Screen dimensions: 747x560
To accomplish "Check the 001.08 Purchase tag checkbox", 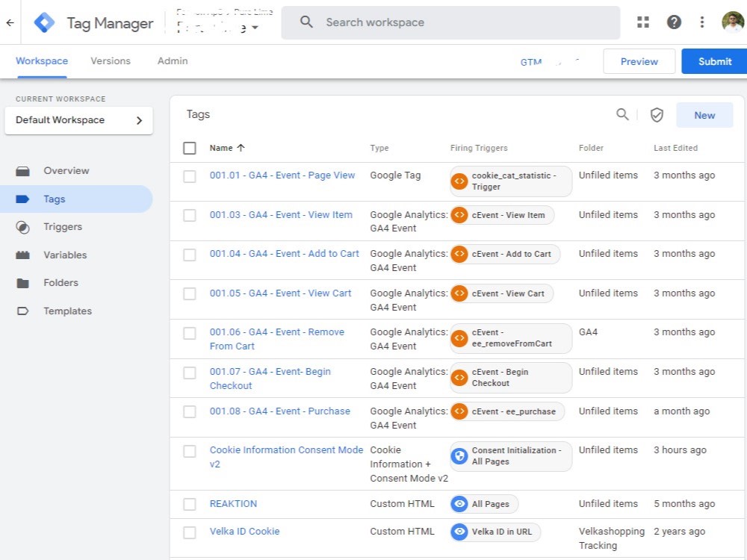I will pos(190,411).
